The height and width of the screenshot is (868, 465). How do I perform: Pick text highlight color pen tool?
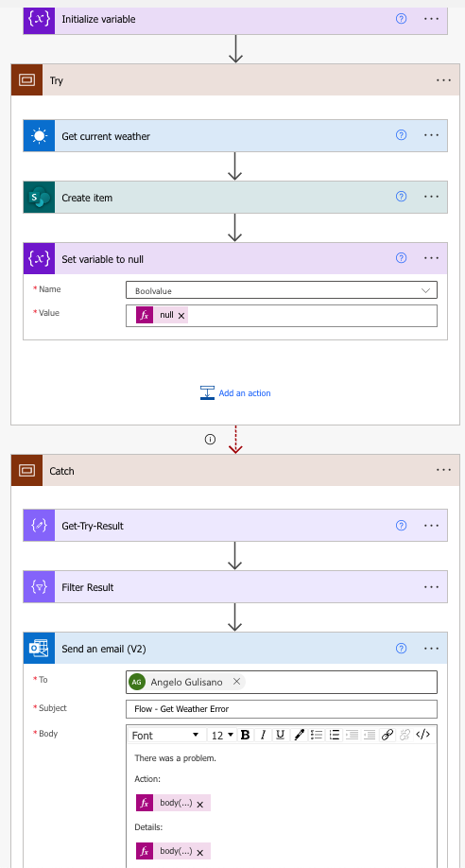pos(299,735)
